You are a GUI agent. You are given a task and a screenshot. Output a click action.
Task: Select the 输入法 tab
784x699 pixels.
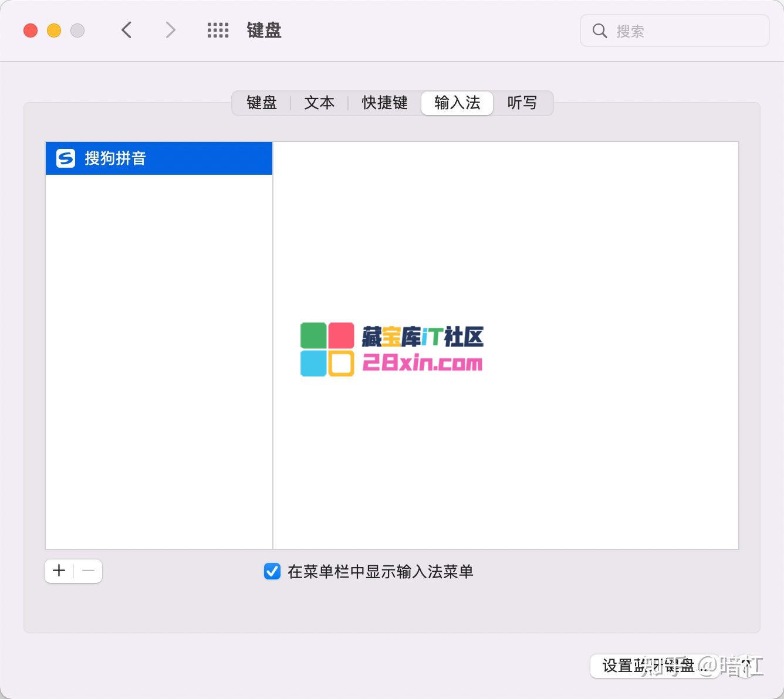coord(457,103)
